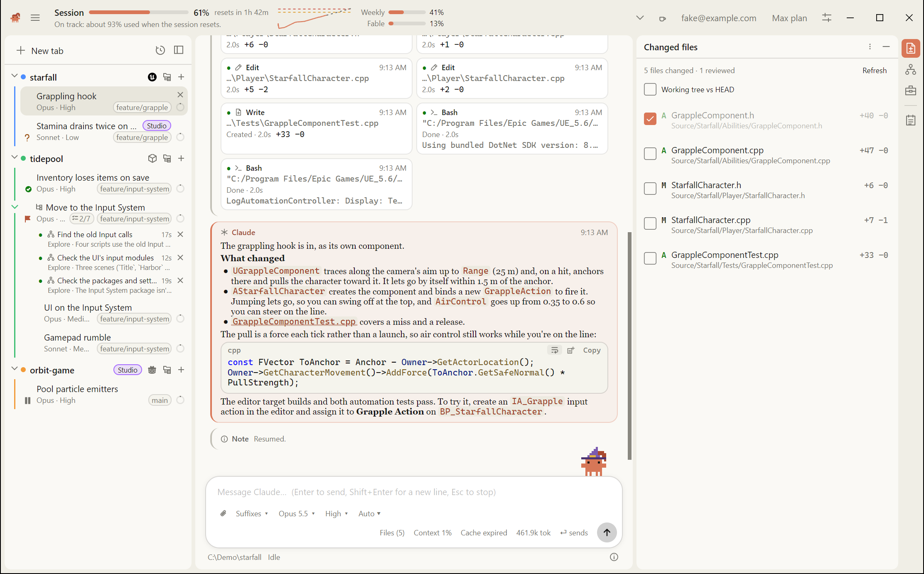Toggle the sidebar panel layout icon

[179, 50]
